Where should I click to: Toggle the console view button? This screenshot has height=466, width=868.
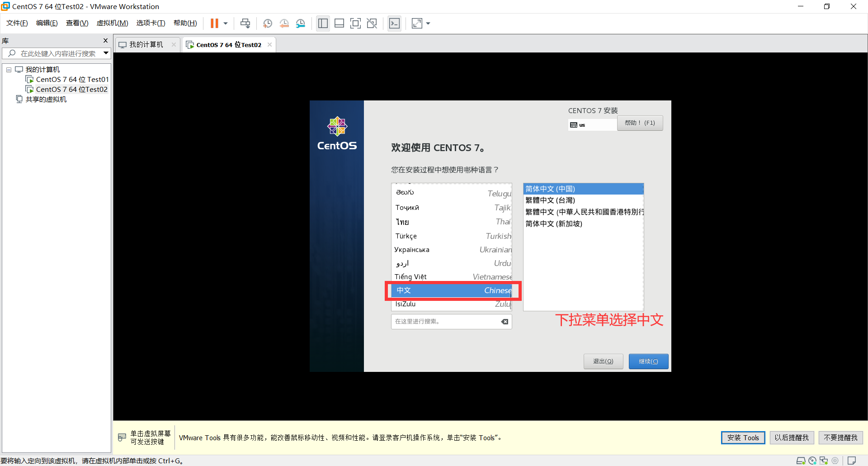(394, 24)
